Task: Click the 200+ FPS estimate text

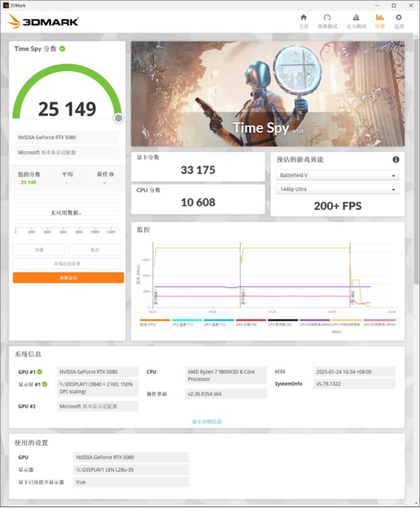Action: click(x=338, y=206)
